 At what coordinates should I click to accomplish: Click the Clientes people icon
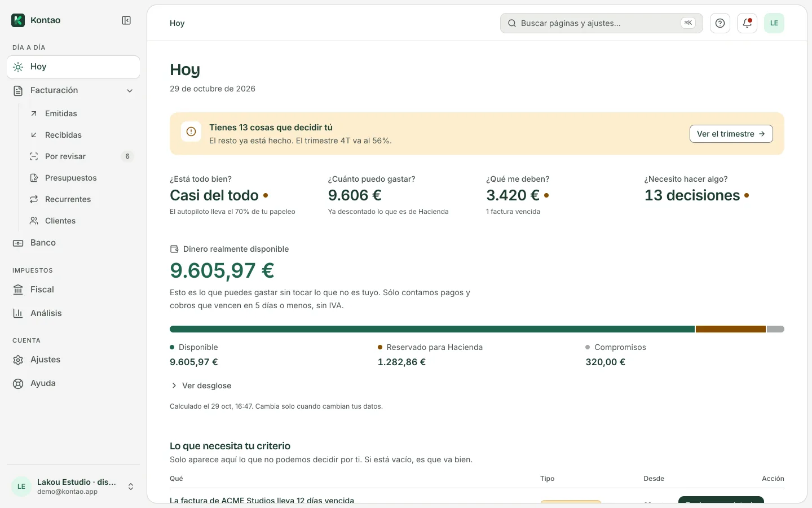34,221
